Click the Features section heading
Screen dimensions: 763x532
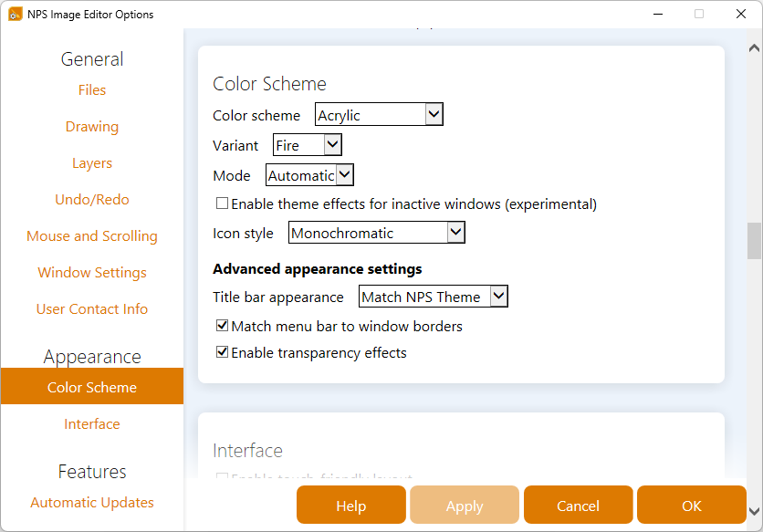point(92,471)
